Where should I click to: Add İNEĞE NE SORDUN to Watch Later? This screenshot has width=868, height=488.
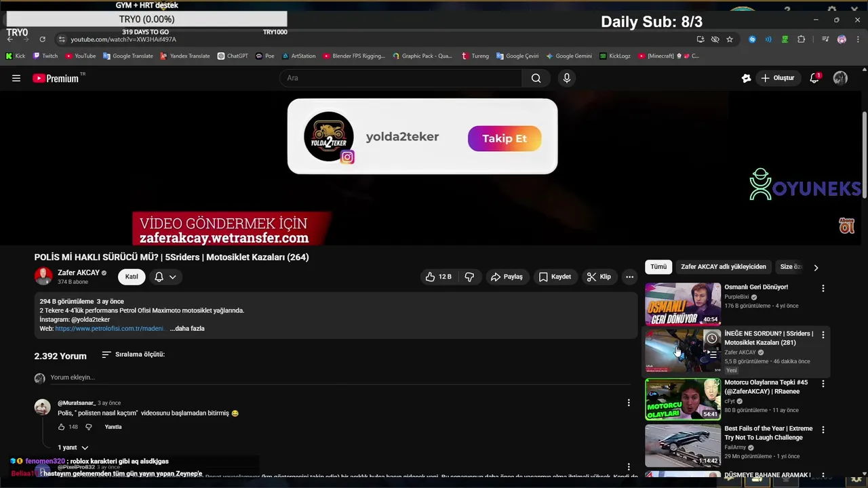pos(712,338)
